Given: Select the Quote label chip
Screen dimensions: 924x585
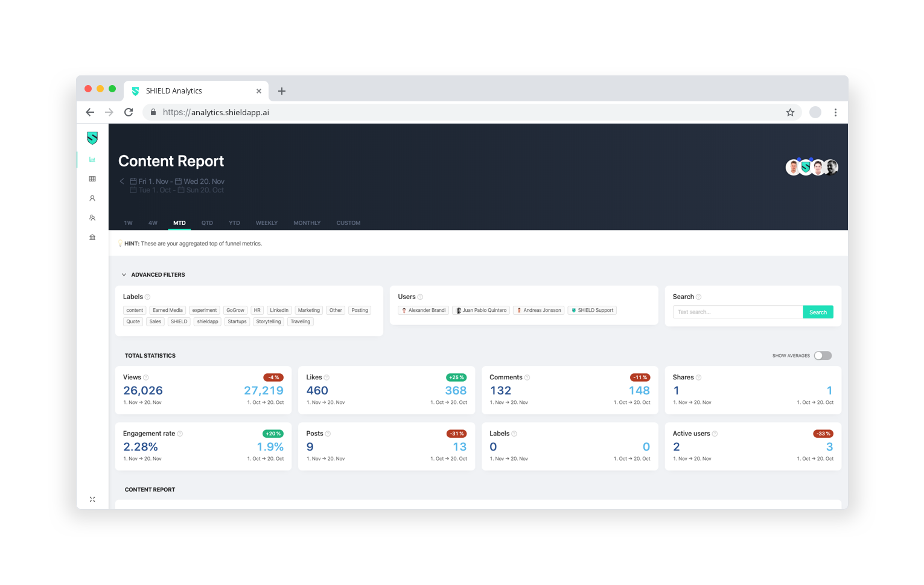Looking at the screenshot, I should click(133, 322).
